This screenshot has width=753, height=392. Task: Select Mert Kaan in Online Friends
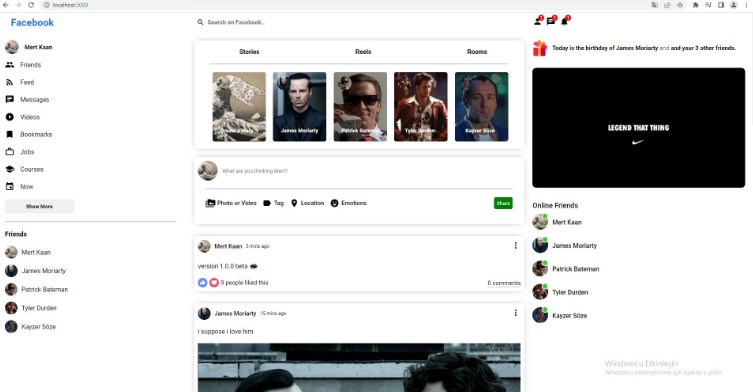[557, 222]
